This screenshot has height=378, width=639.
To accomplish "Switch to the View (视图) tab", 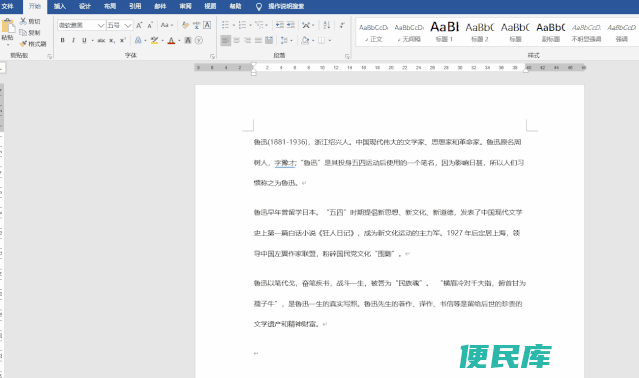I will click(210, 6).
